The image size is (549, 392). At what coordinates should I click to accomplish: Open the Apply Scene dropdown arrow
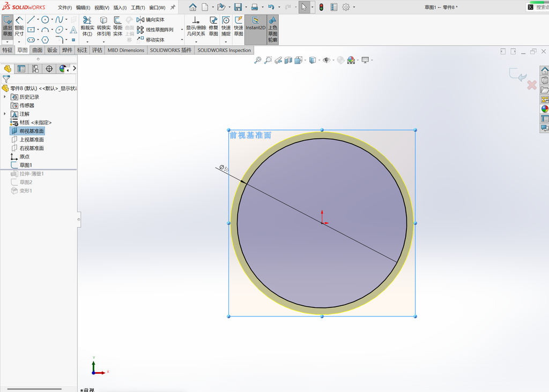coord(358,61)
